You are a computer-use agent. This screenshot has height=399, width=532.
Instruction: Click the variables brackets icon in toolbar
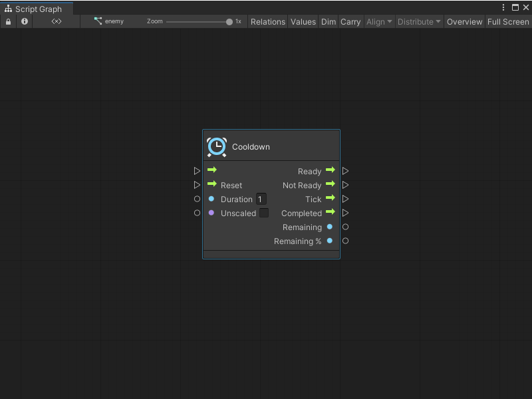point(57,21)
